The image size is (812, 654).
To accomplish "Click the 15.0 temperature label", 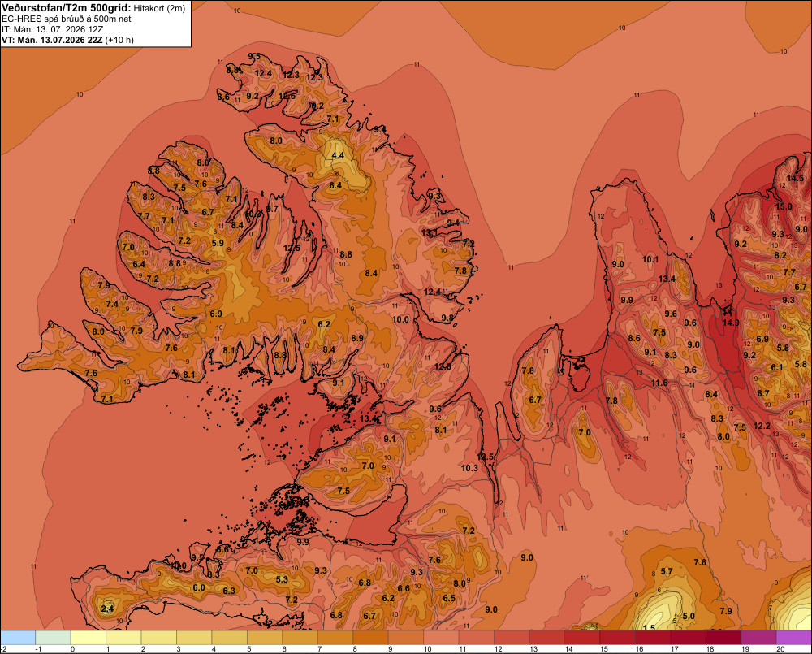I will pyautogui.click(x=784, y=207).
